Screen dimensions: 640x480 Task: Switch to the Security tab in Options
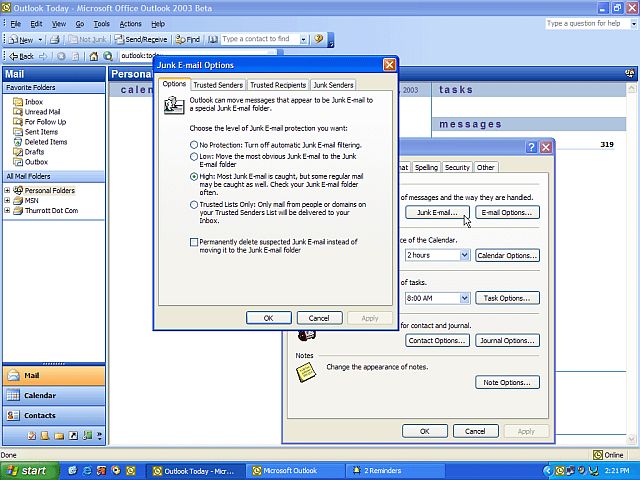tap(457, 167)
